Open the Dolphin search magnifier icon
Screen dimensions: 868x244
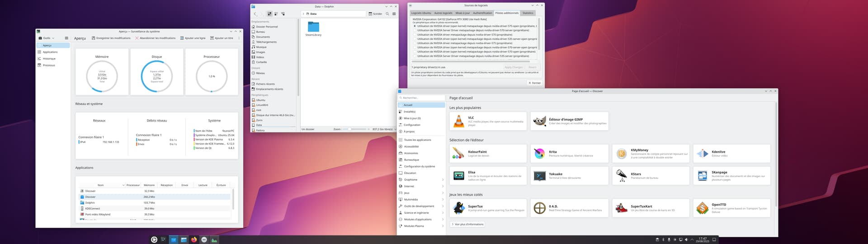tap(387, 14)
